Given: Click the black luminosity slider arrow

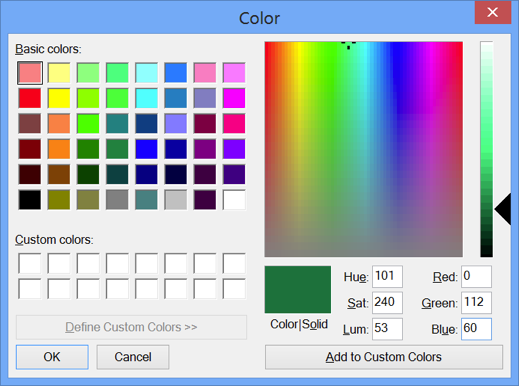Looking at the screenshot, I should pyautogui.click(x=503, y=209).
